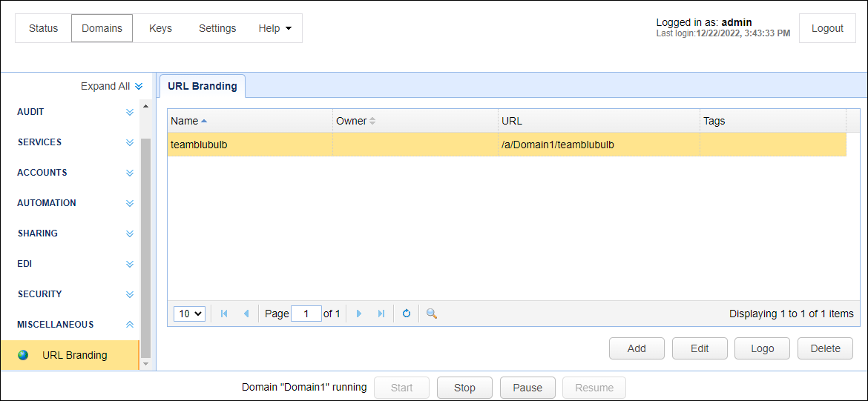
Task: Switch to the Keys tab
Action: click(160, 28)
